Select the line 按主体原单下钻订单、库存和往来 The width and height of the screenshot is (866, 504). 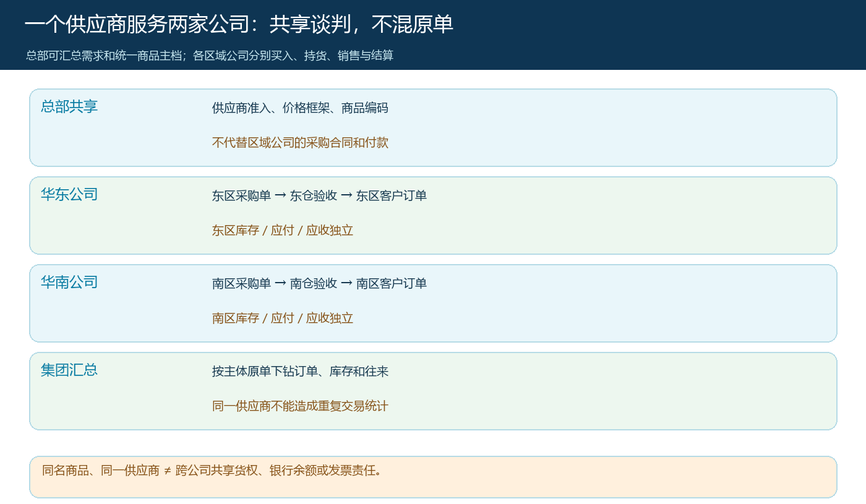click(x=300, y=371)
